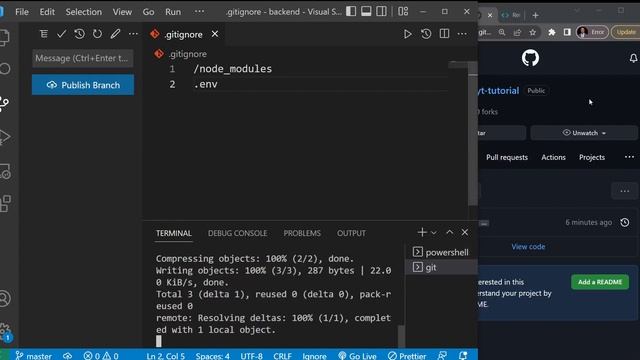This screenshot has height=360, width=640.
Task: Click publish to cloud icon in status bar
Action: [x=68, y=356]
